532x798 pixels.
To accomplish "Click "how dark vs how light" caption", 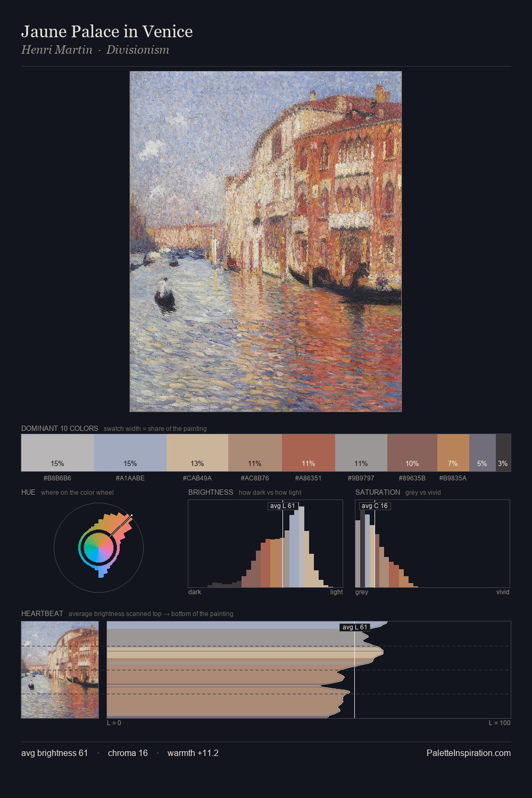I will pyautogui.click(x=270, y=493).
